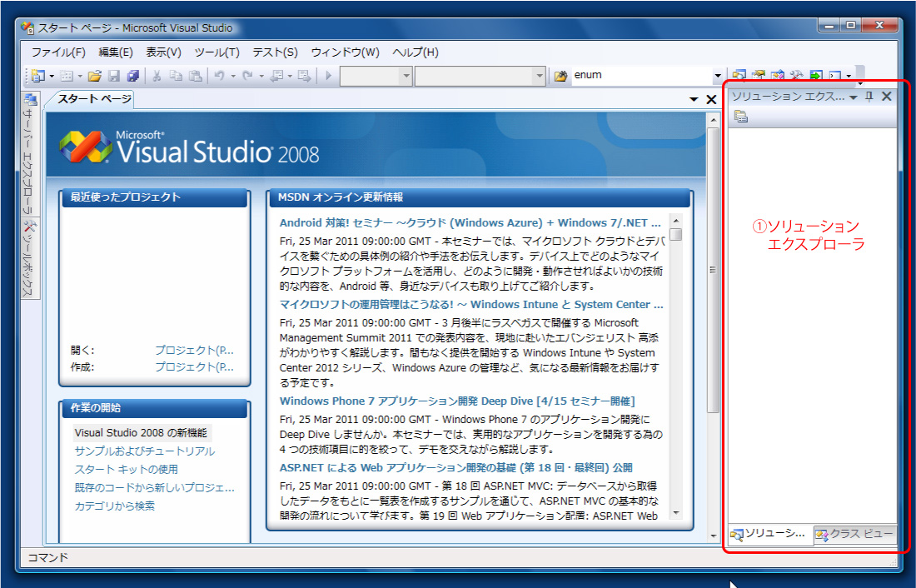
Task: Open the ツール(T) menu
Action: tap(217, 52)
